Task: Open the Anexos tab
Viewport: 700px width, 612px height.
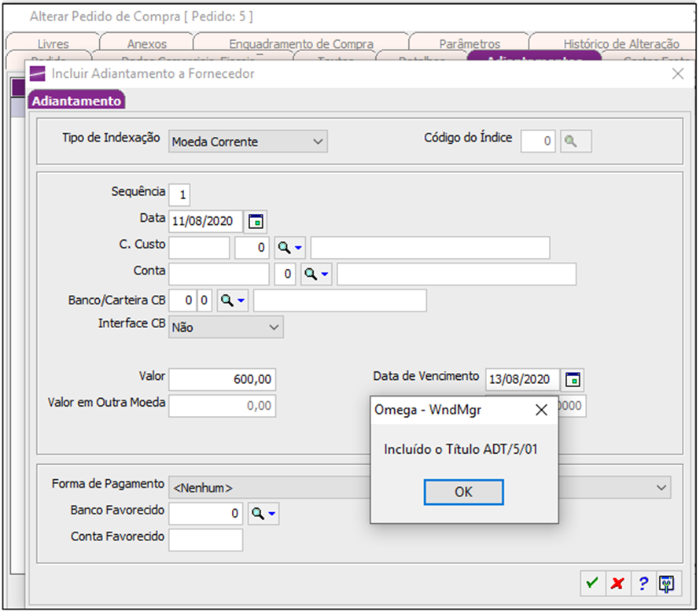Action: (147, 44)
